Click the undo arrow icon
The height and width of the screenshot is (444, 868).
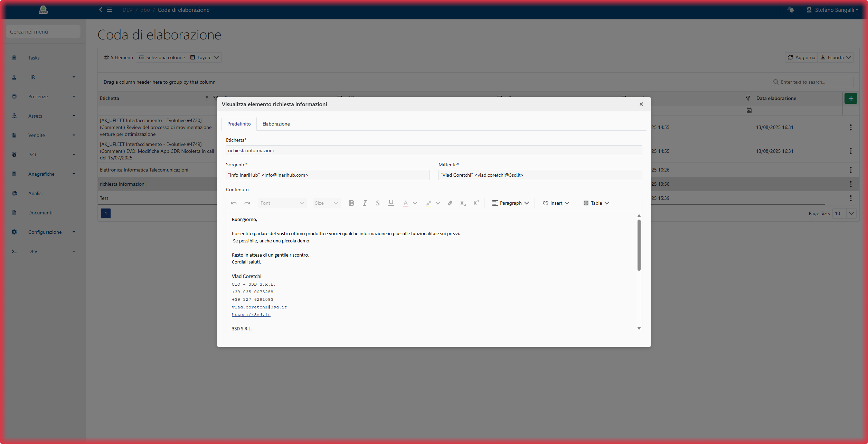pos(234,203)
